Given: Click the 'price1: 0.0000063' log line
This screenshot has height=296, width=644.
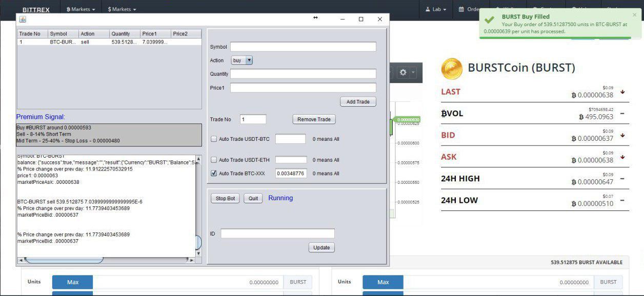Looking at the screenshot, I should (39, 176).
